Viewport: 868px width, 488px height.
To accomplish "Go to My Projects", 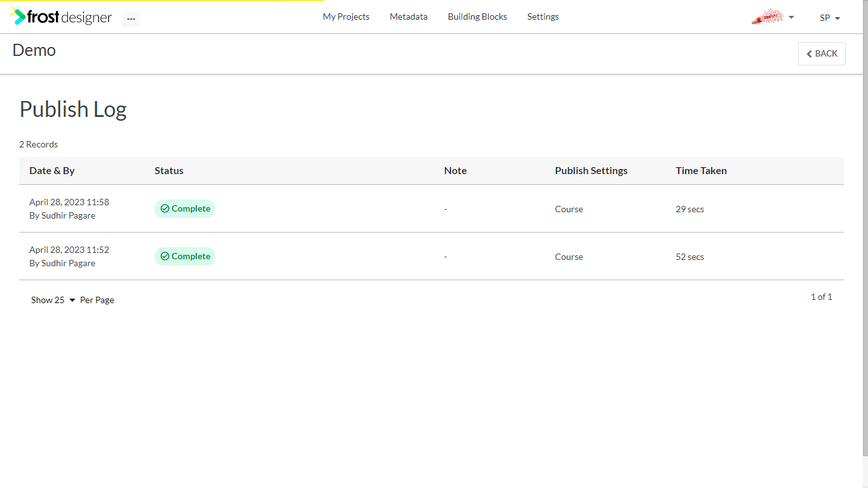I will coord(346,17).
